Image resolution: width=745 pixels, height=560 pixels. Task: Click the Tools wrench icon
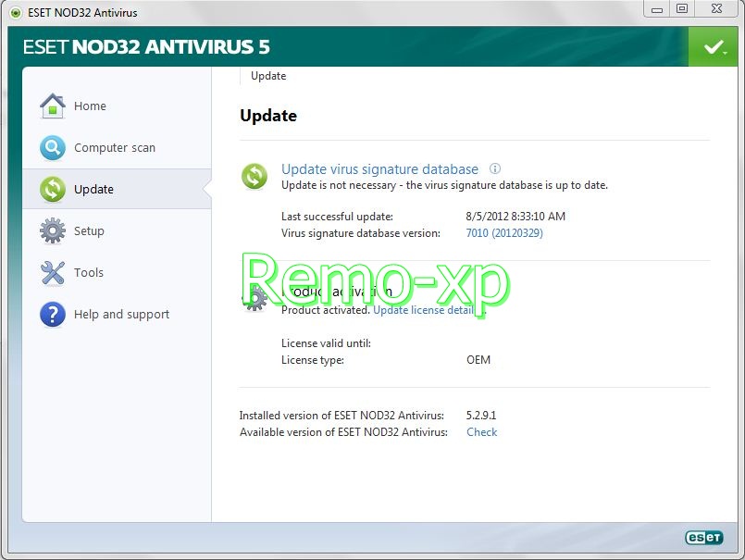click(53, 272)
